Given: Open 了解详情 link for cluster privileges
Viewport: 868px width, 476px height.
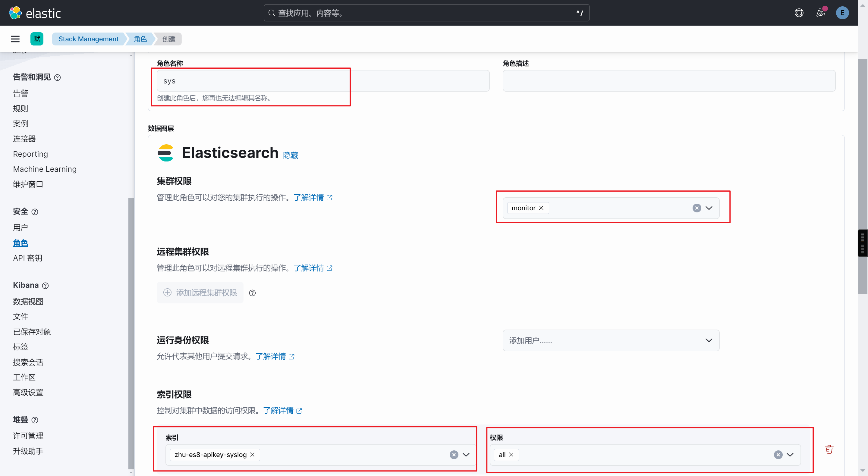Looking at the screenshot, I should click(x=313, y=198).
